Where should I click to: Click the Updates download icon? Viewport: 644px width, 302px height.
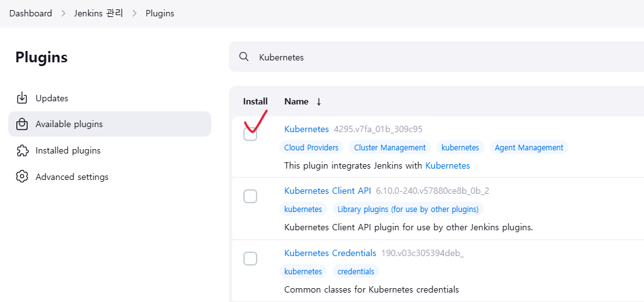pos(22,98)
